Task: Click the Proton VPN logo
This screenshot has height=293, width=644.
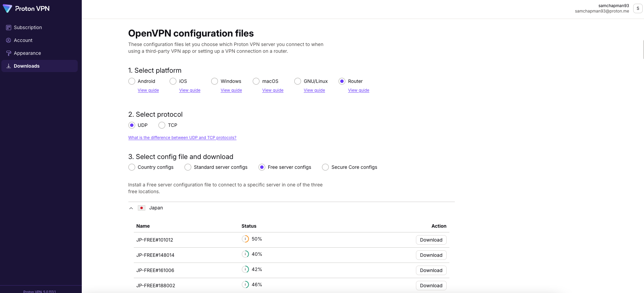Action: coord(26,8)
